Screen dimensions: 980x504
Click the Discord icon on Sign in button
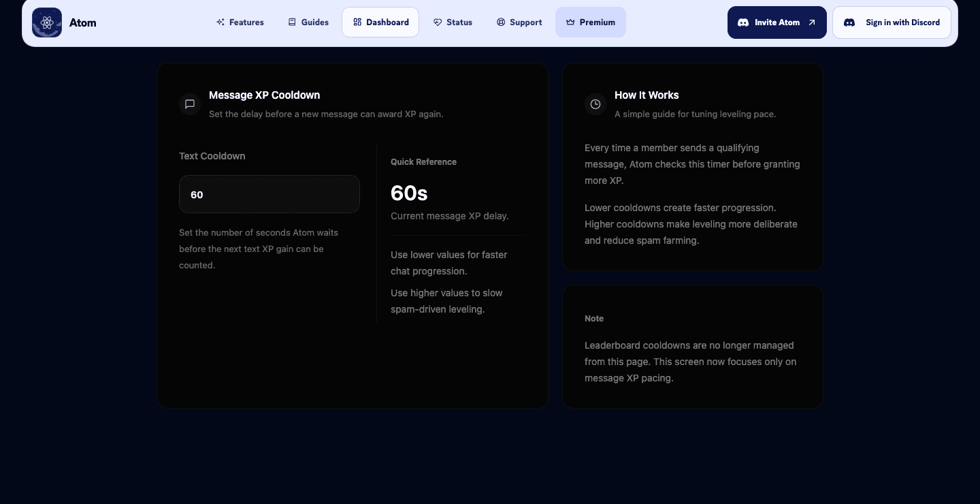tap(849, 22)
